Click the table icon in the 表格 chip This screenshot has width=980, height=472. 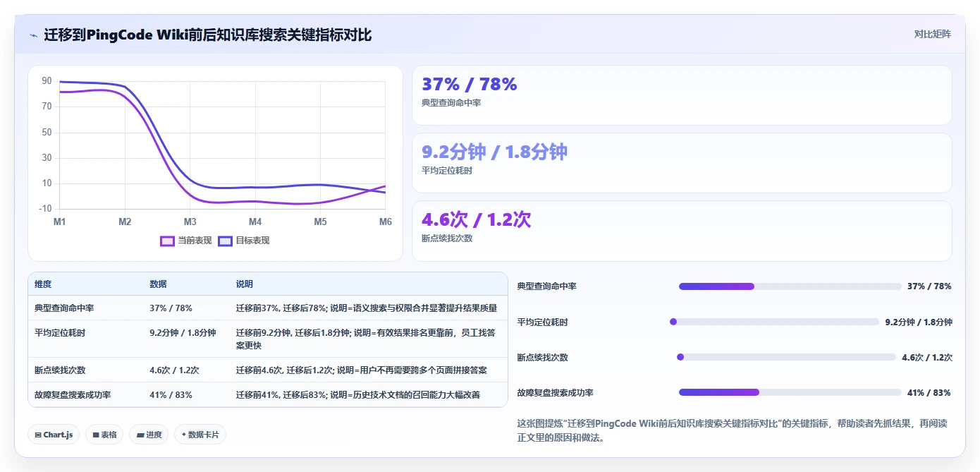(96, 435)
